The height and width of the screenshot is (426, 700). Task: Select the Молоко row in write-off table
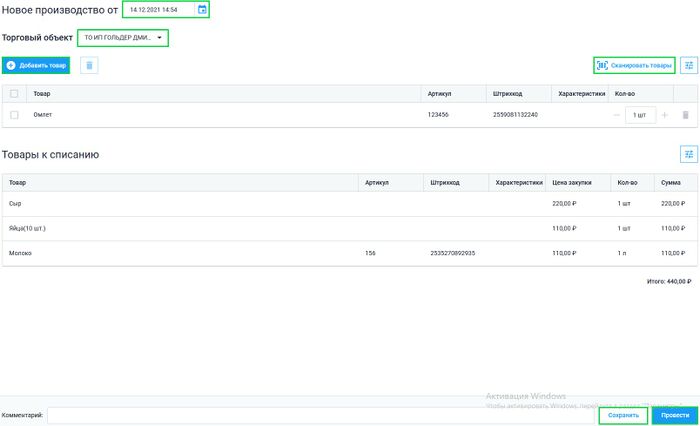(x=180, y=253)
